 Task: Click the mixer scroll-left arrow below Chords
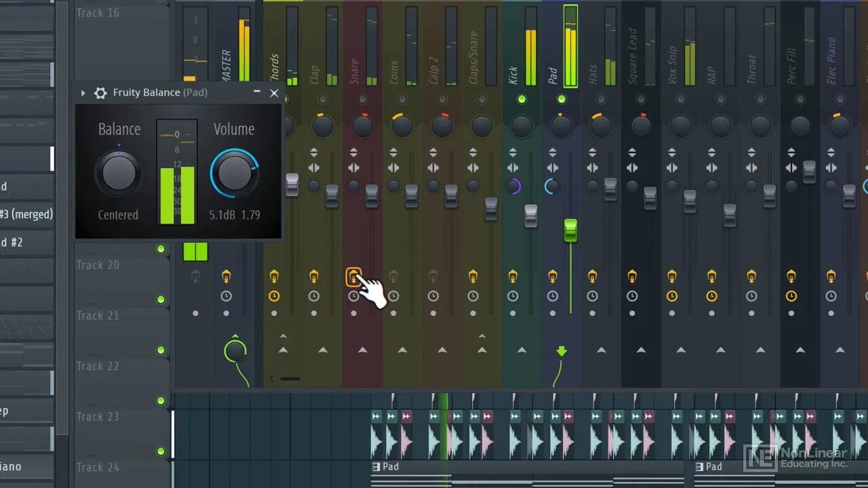point(271,379)
